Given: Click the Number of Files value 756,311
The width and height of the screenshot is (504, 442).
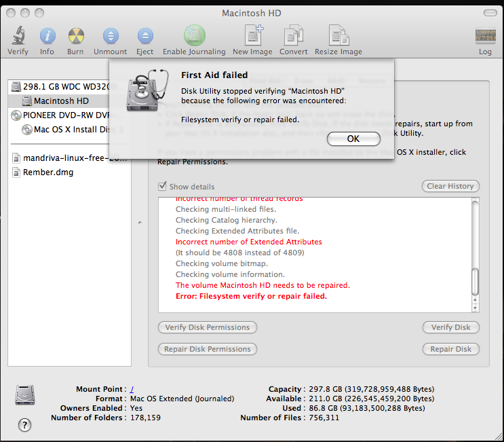Looking at the screenshot, I should point(324,418).
